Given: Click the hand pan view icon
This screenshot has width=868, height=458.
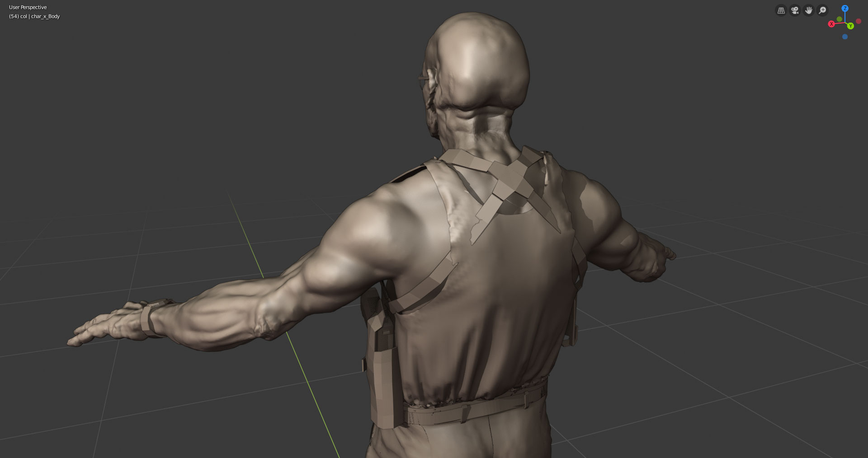Looking at the screenshot, I should click(809, 10).
